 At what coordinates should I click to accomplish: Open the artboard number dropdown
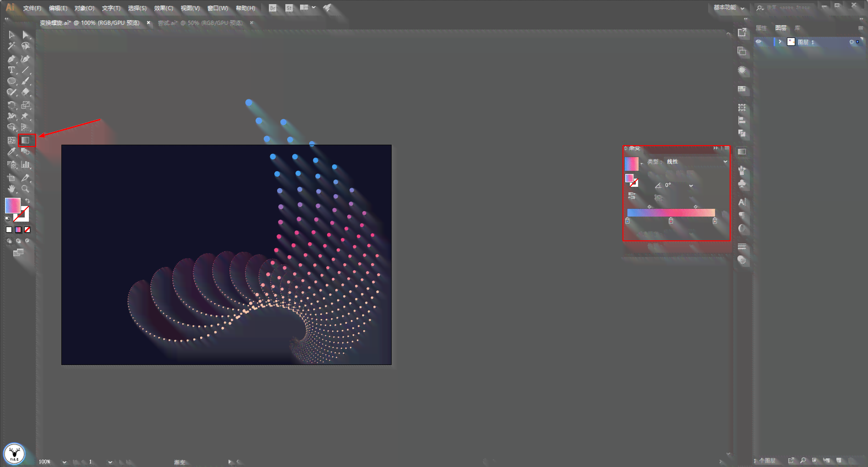pyautogui.click(x=110, y=462)
